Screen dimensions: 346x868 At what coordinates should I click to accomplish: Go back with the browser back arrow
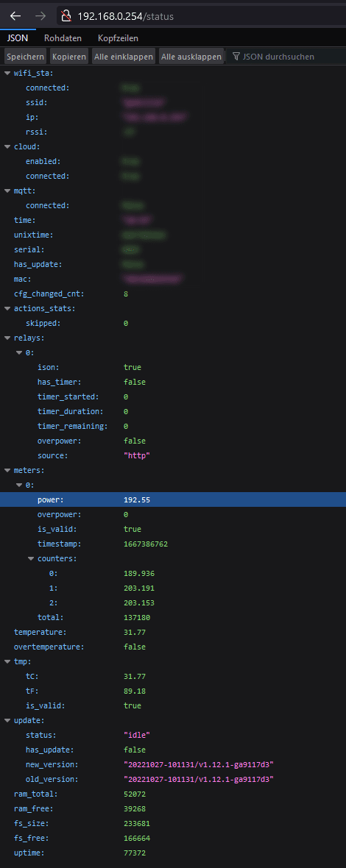pyautogui.click(x=15, y=16)
